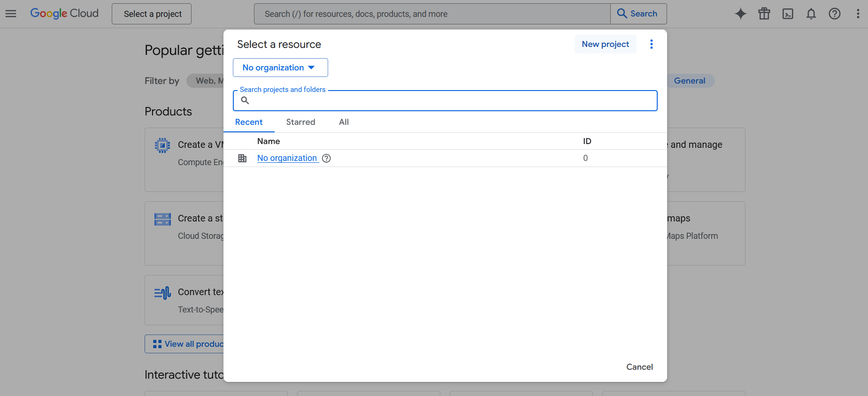
Task: Click the help icon next to No organization
Action: click(327, 158)
